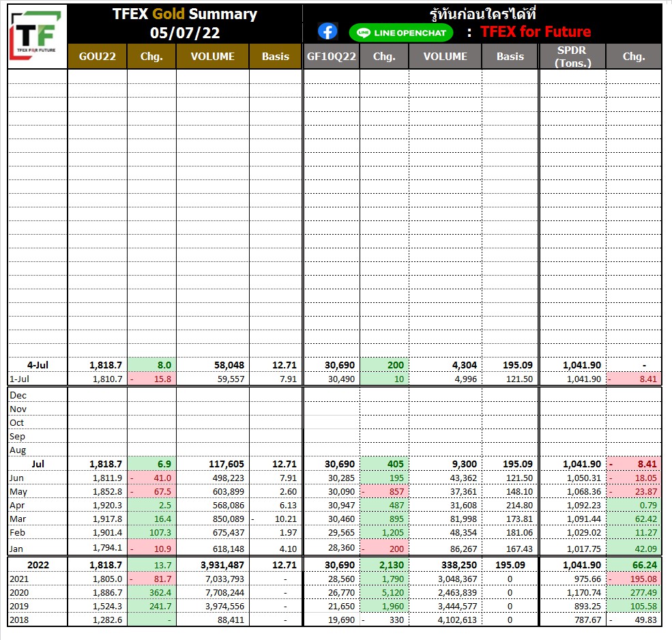The width and height of the screenshot is (672, 640).
Task: Click the GOU22 column header
Action: point(98,56)
